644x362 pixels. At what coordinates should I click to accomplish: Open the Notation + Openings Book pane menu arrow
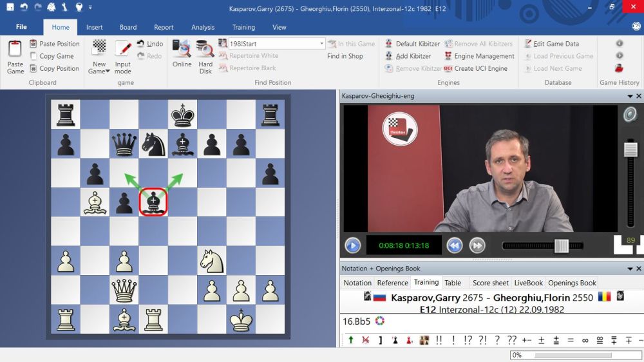pyautogui.click(x=630, y=269)
